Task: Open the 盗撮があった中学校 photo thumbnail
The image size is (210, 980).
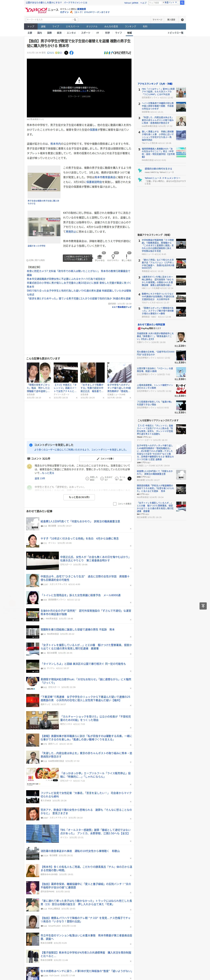Action: tap(44, 227)
